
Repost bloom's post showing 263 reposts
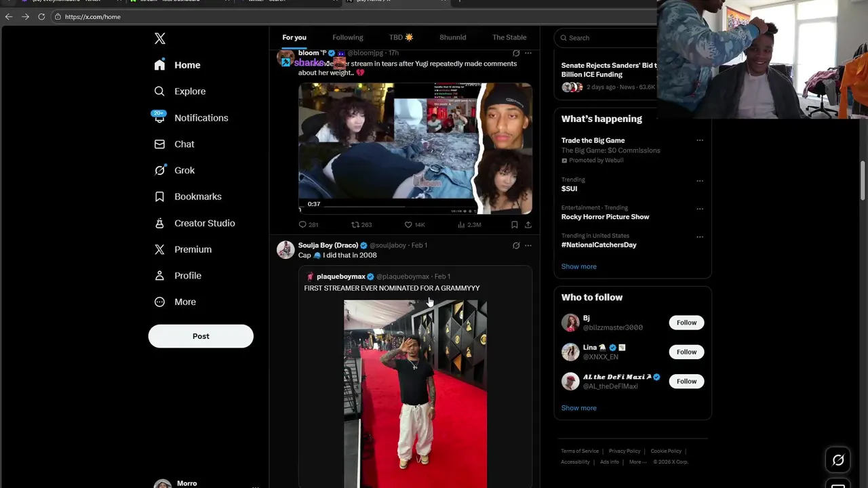(361, 224)
